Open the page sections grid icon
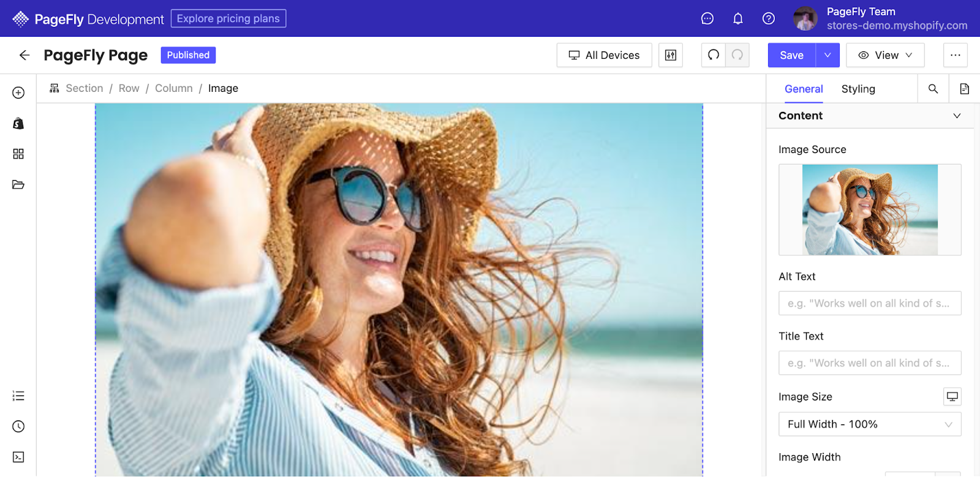Screen dimensions: 980x477 (x=18, y=154)
